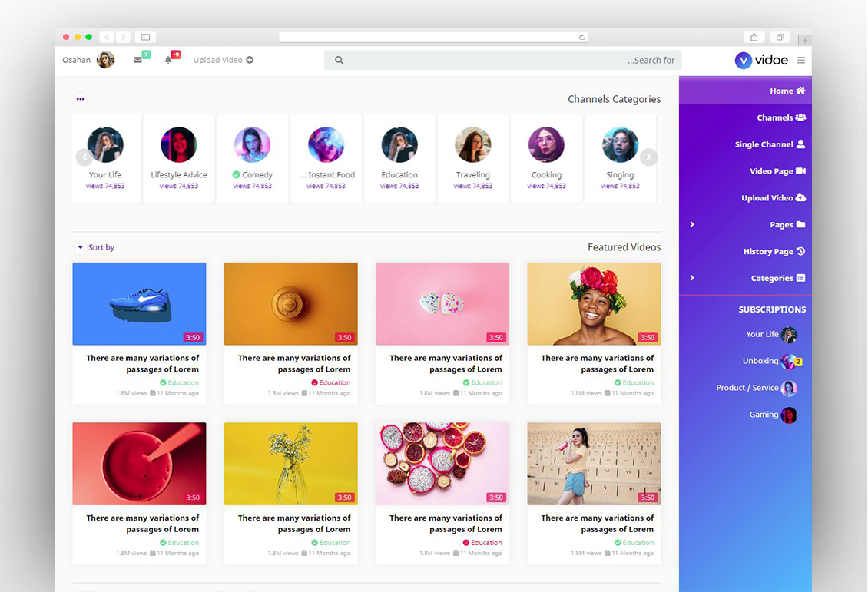The image size is (868, 592).
Task: Open Osahan's profile avatar
Action: (x=106, y=60)
